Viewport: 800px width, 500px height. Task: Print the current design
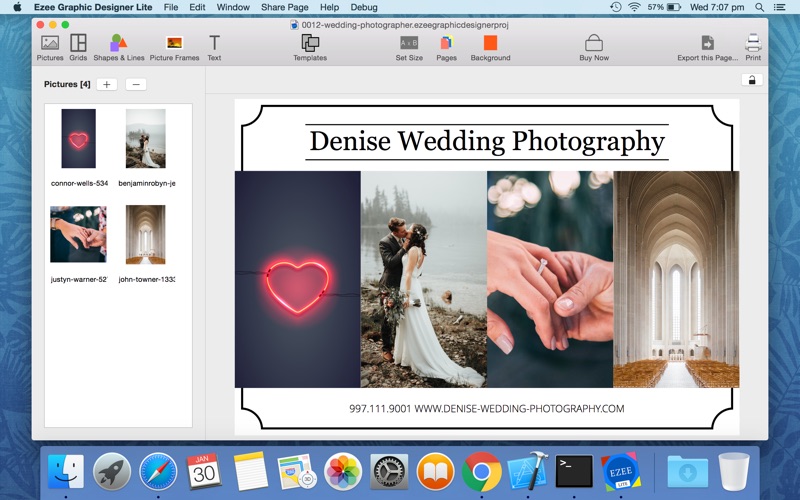753,44
